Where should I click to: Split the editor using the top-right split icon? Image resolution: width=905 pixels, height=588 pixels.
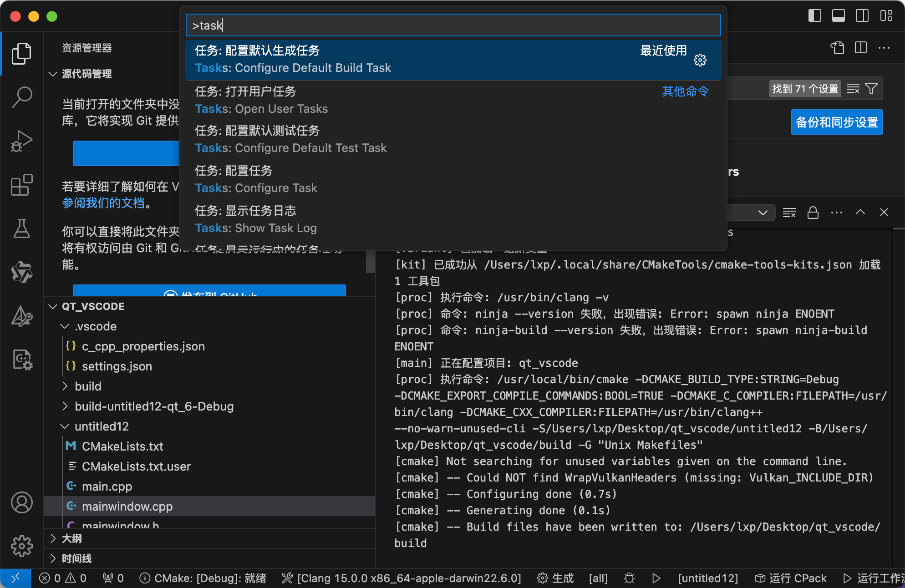coord(860,48)
